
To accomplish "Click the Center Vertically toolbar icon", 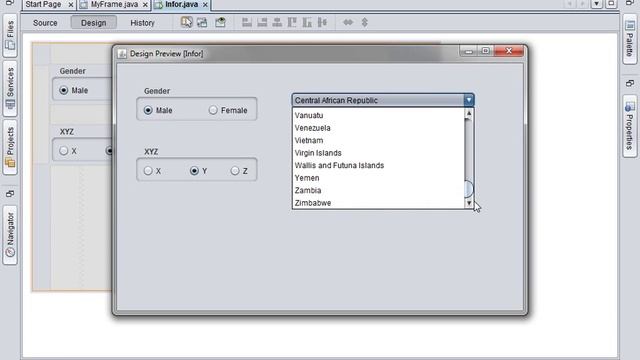I will [322, 22].
